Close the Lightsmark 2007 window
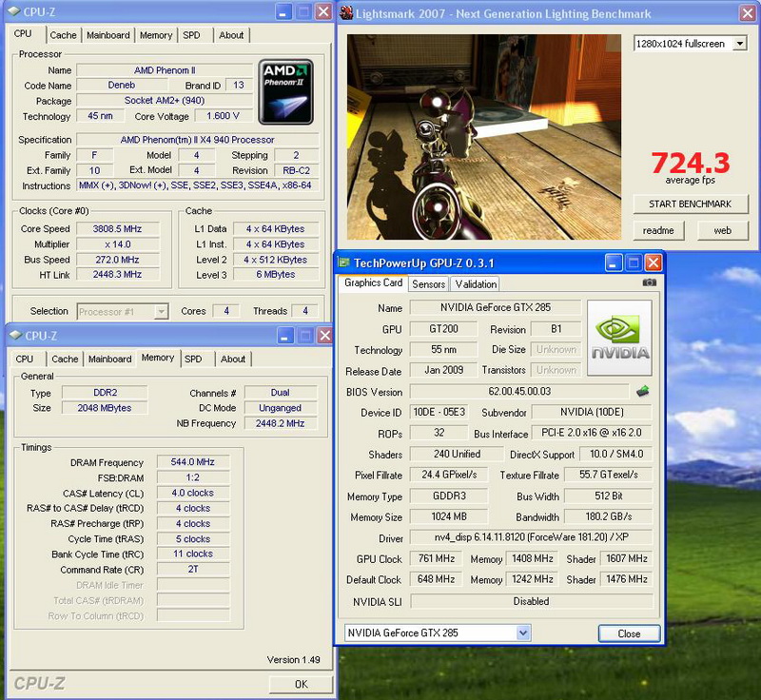The width and height of the screenshot is (761, 700). point(748,13)
